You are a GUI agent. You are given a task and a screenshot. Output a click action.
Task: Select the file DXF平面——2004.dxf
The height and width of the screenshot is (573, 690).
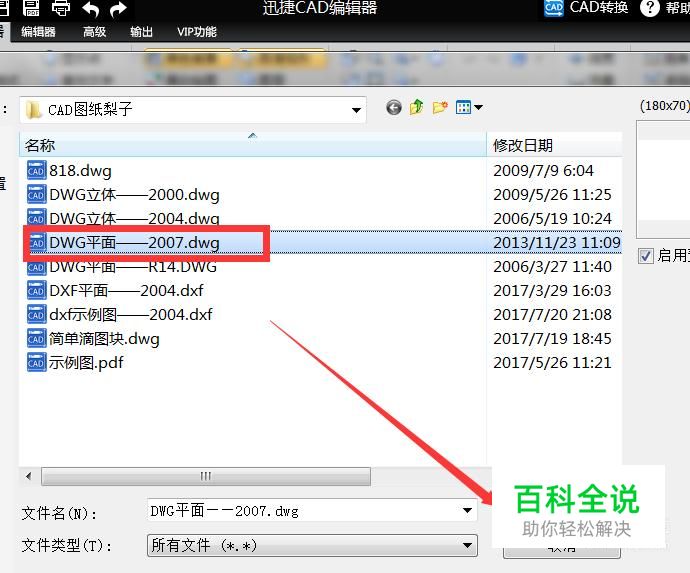click(126, 290)
